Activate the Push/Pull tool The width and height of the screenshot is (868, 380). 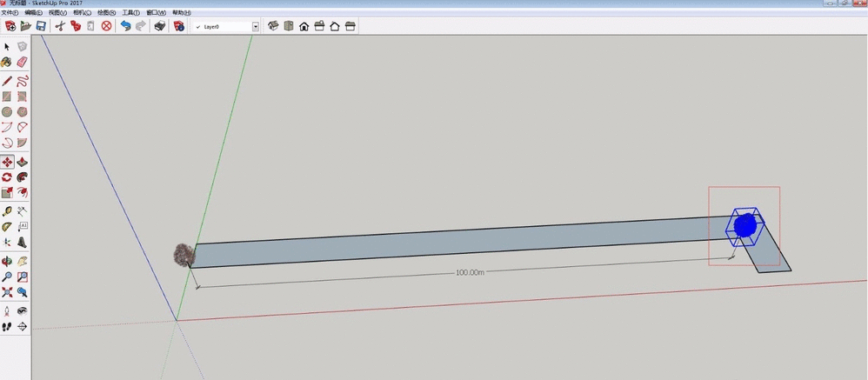[x=23, y=162]
